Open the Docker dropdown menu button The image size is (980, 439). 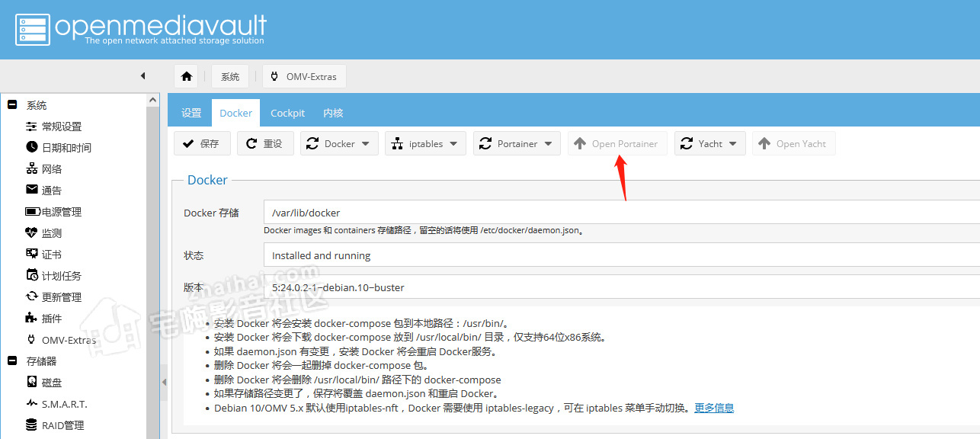[339, 143]
